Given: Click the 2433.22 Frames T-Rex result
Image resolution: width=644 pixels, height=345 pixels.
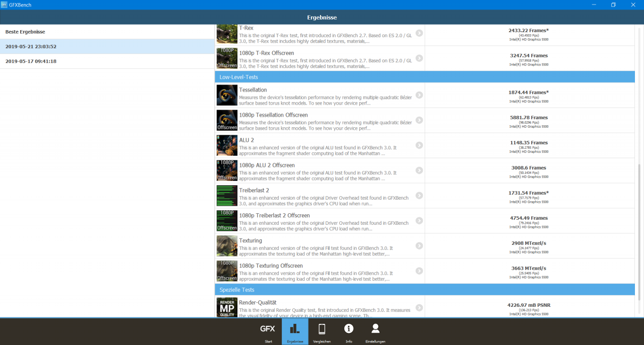Looking at the screenshot, I should tap(528, 31).
